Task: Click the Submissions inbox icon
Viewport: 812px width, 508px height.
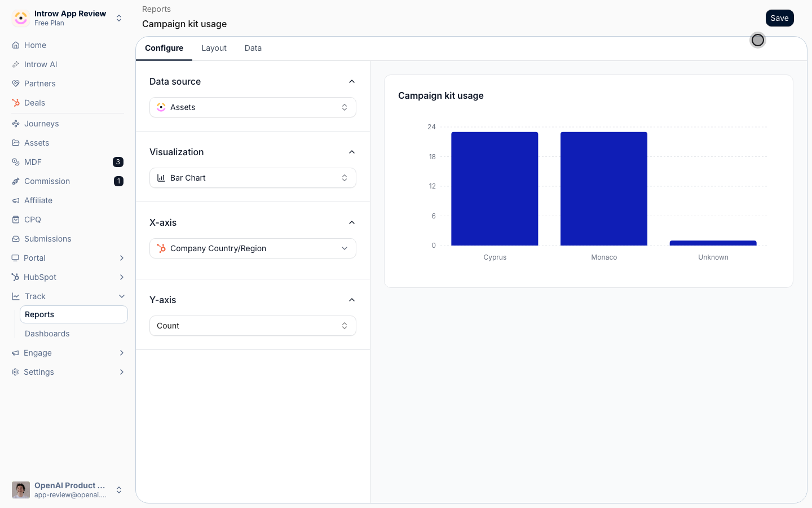Action: pos(16,239)
